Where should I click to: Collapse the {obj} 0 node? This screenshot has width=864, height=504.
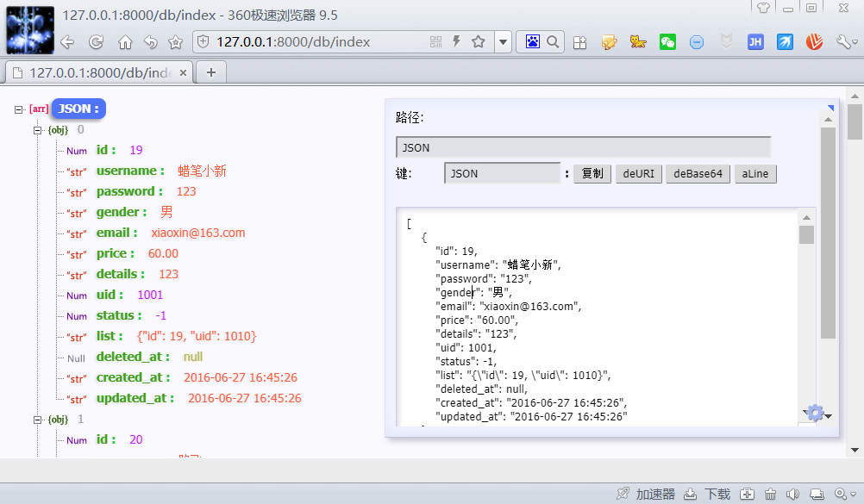[x=37, y=130]
